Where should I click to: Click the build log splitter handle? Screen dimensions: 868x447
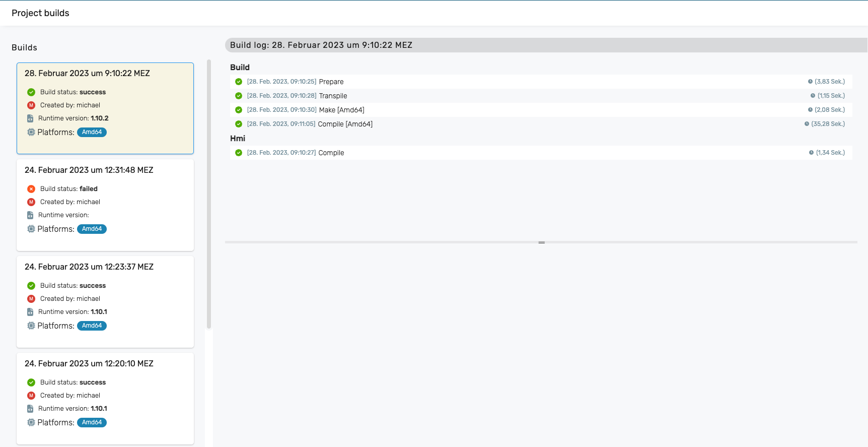[x=541, y=242]
